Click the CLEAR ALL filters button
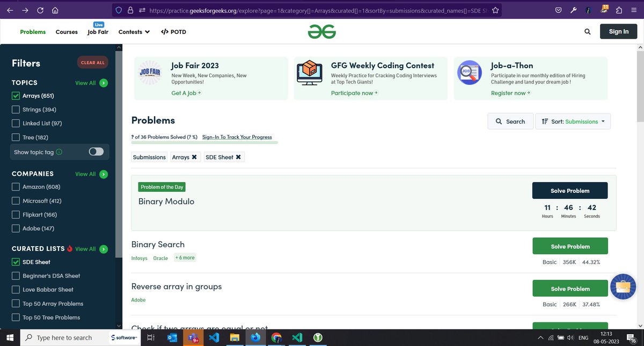The image size is (644, 346). click(x=92, y=62)
